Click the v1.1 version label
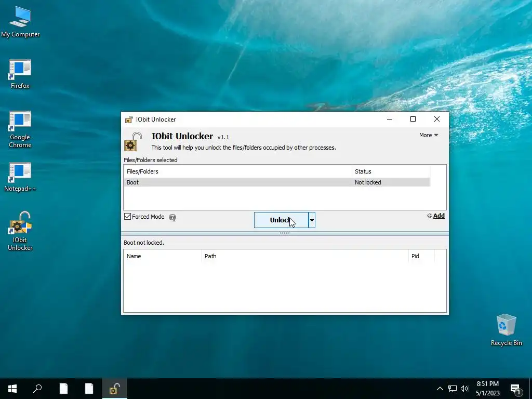Viewport: 532px width, 399px height. pos(223,137)
